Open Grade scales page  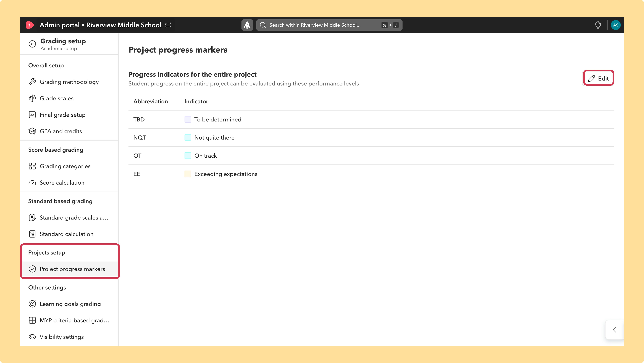tap(69, 98)
